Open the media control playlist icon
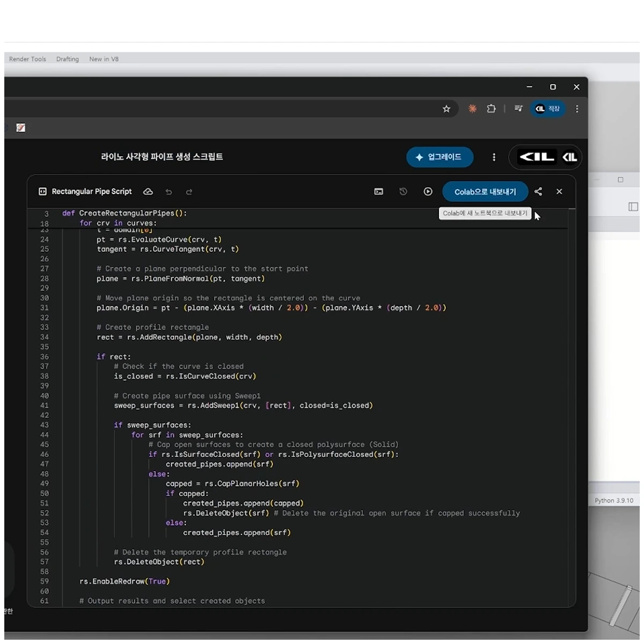The image size is (644, 644). point(518,109)
